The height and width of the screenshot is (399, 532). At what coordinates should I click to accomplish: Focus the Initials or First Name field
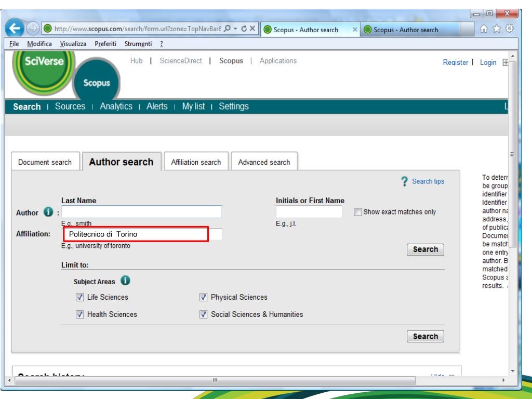(309, 212)
